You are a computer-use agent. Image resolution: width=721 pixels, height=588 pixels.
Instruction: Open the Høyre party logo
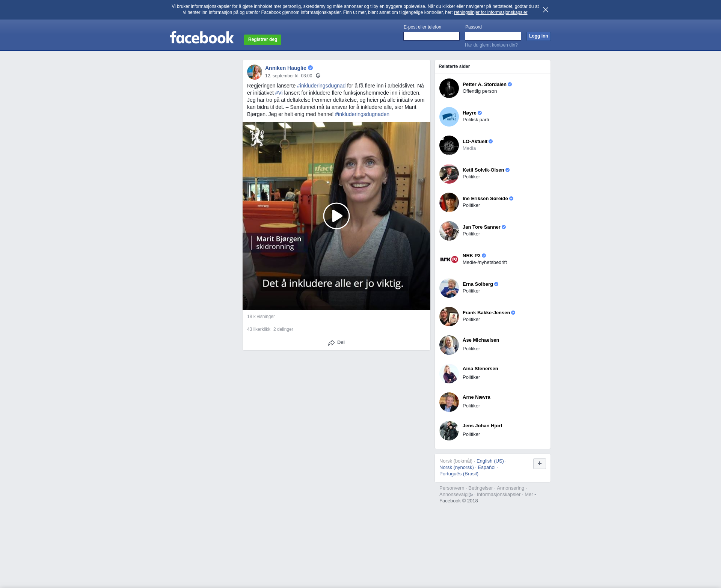pos(449,117)
